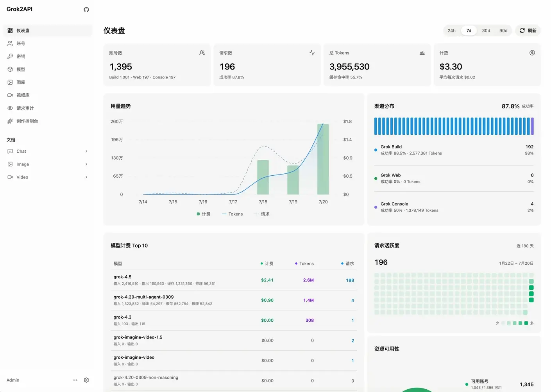
Task: Click the Chat docs message icon
Action: (x=10, y=151)
